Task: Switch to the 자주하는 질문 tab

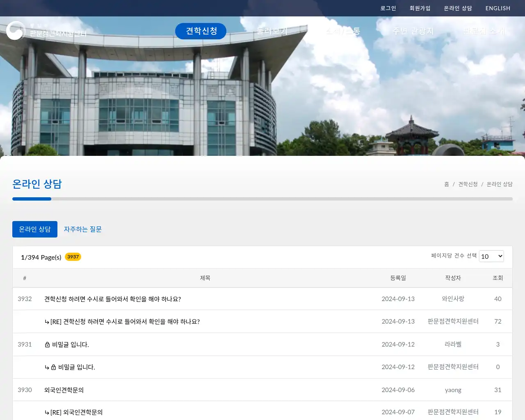Action: tap(82, 229)
